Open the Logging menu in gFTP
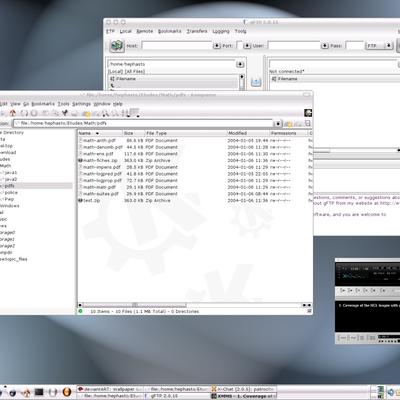The image size is (400, 400). (x=221, y=31)
